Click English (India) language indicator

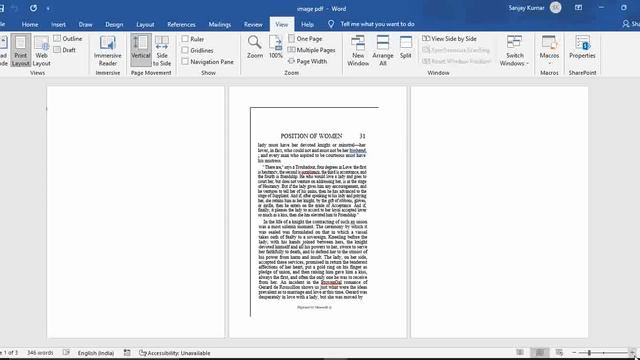[x=96, y=353]
